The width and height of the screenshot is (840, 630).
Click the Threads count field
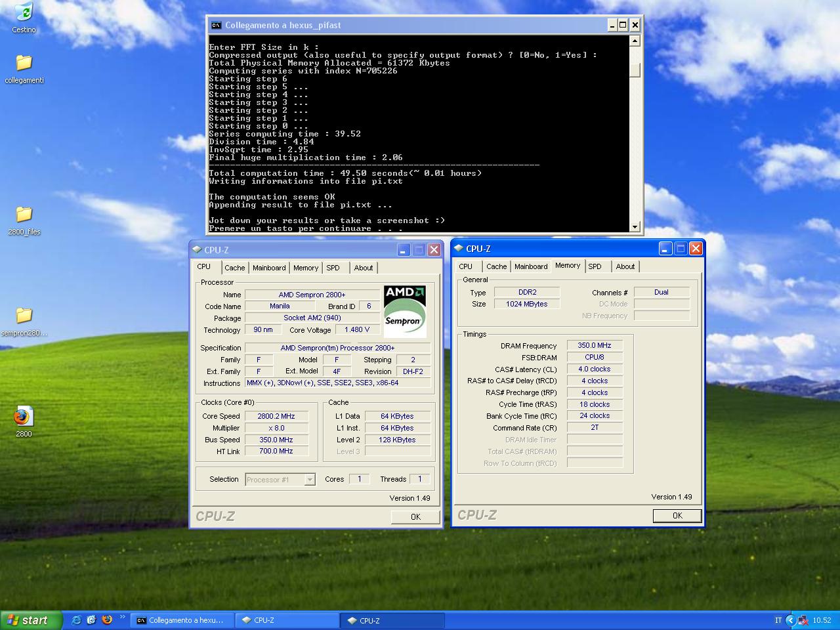coord(420,479)
